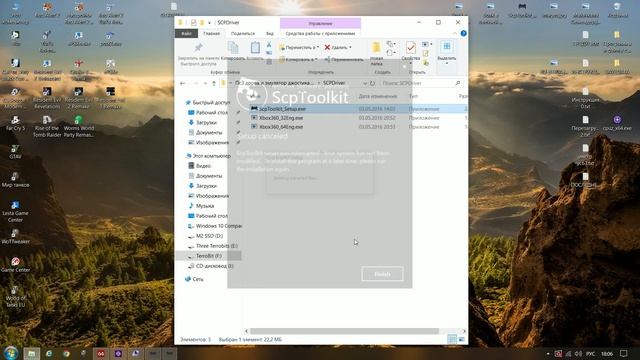Click the scissors Cut icon in ribbon
The height and width of the screenshot is (360, 640).
point(269,44)
